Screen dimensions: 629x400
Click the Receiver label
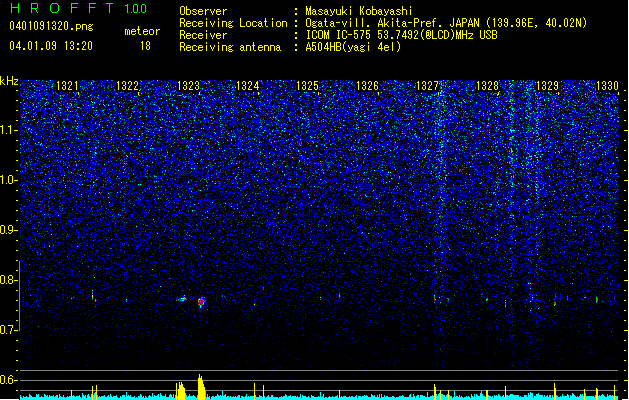click(x=203, y=35)
